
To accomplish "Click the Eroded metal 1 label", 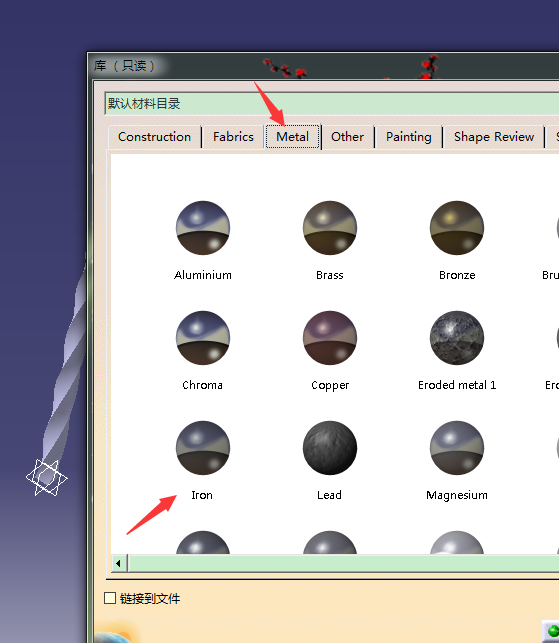I will coord(457,385).
